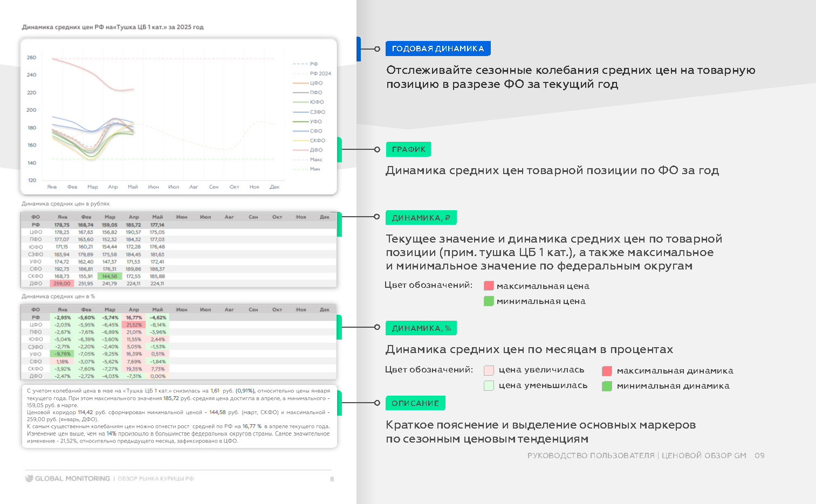The image size is (816, 504).
Task: Click the ОПИСАНИЕ green label
Action: pyautogui.click(x=415, y=403)
